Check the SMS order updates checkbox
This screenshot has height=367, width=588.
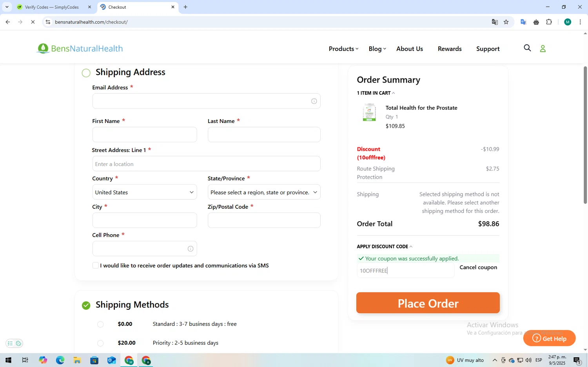(x=95, y=266)
